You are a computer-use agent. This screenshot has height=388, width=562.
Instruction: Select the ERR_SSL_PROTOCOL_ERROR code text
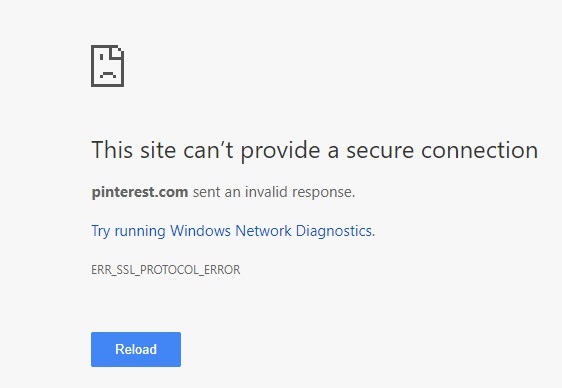tap(166, 270)
